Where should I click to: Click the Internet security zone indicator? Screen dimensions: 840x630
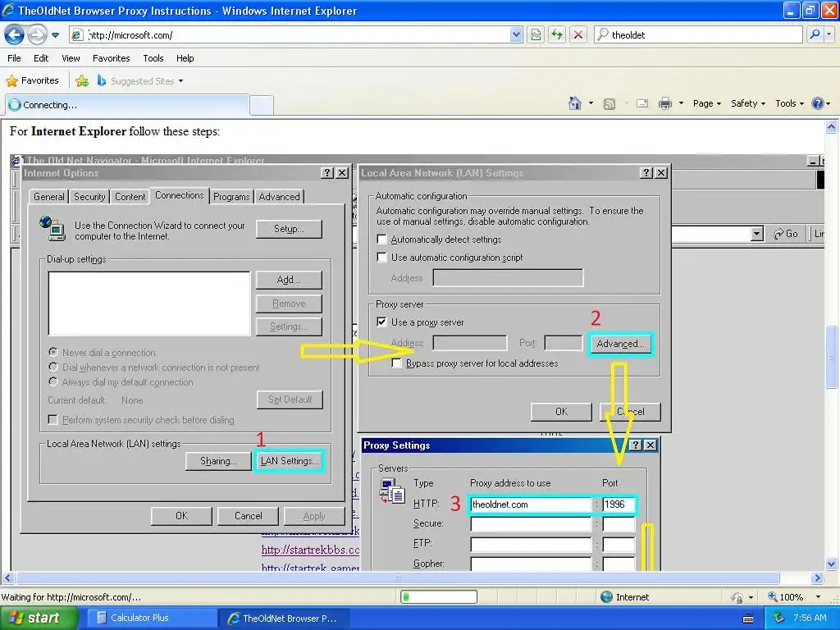[624, 597]
